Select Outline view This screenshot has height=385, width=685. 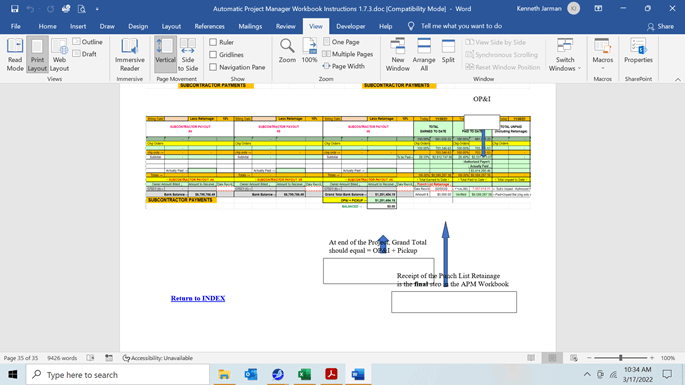click(x=88, y=42)
